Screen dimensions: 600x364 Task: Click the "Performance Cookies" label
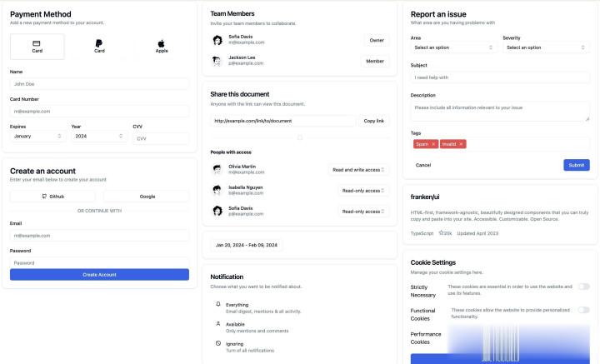pos(426,338)
